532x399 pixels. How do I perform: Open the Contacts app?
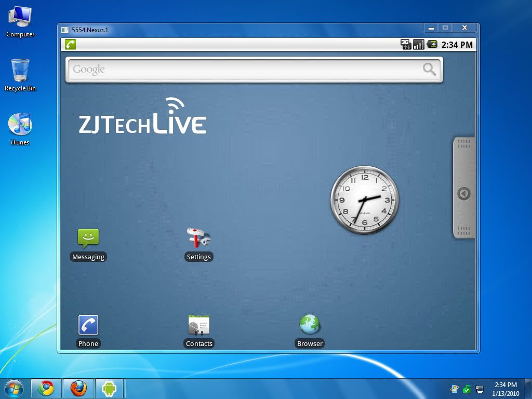tap(199, 325)
